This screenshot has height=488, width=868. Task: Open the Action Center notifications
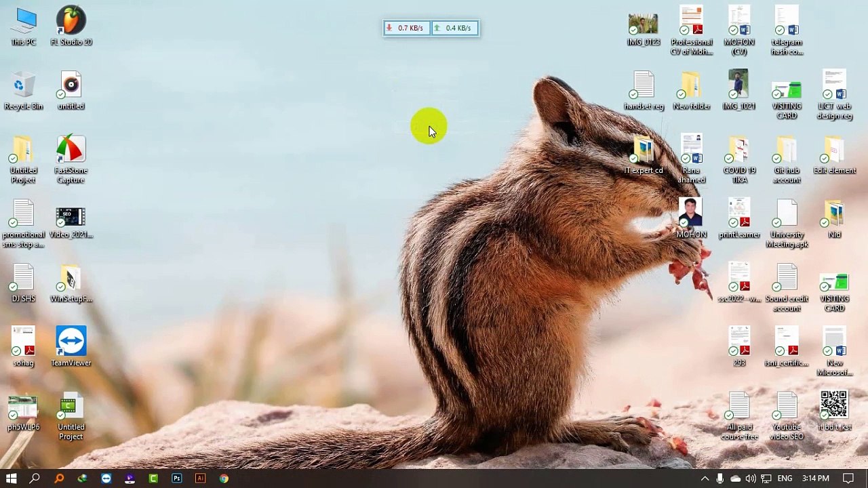pos(848,479)
